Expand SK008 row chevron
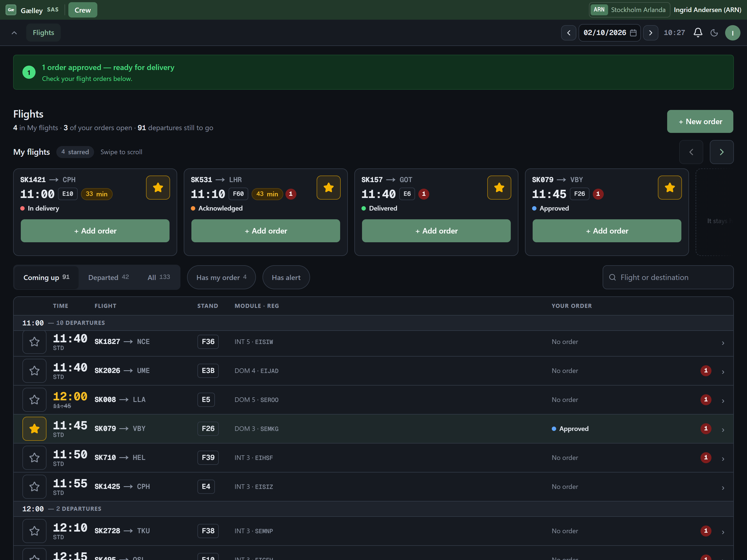Screen dimensions: 747x560 tap(723, 401)
